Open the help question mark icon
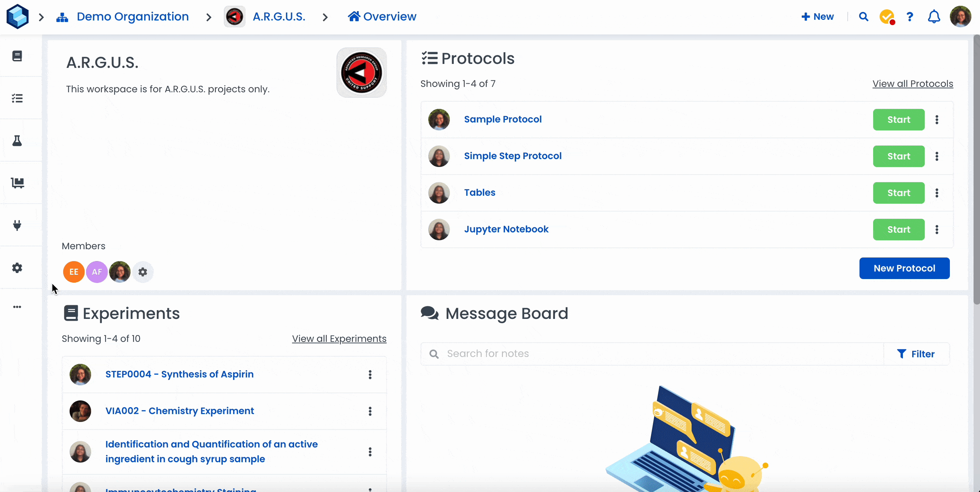 (909, 17)
